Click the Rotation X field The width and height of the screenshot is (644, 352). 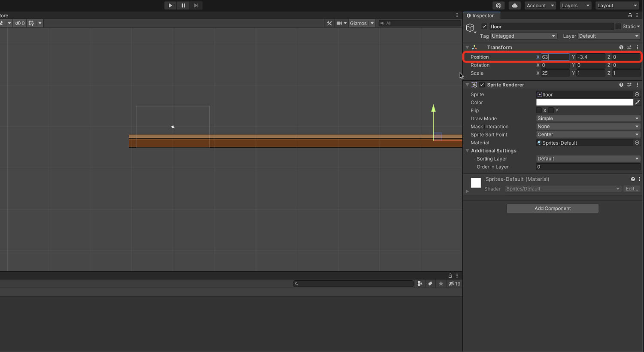555,65
